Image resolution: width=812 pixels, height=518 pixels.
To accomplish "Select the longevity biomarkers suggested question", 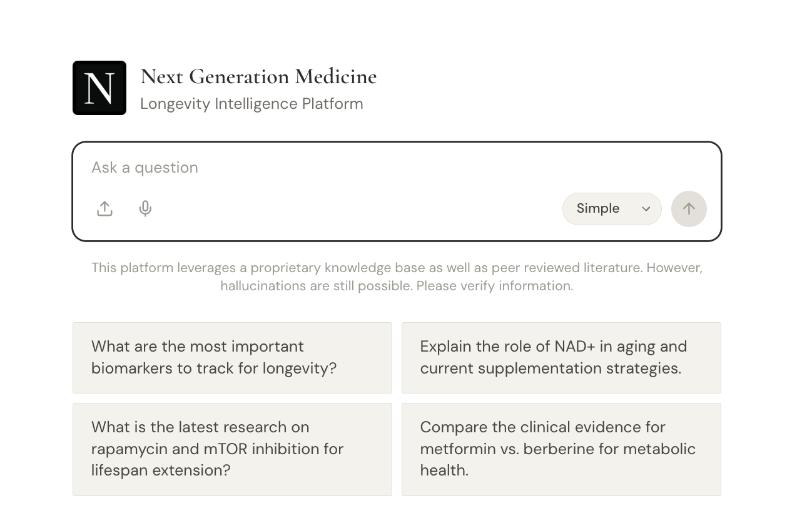I will point(232,358).
